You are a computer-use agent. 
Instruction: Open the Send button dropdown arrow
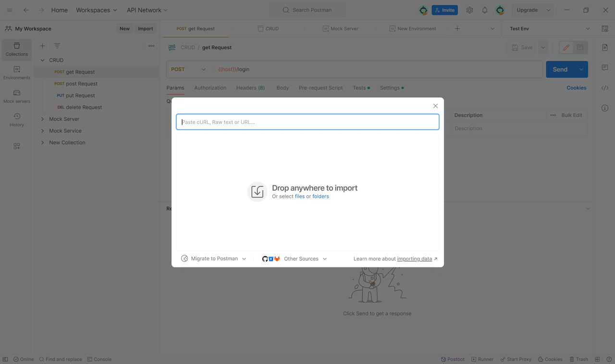[x=581, y=69]
